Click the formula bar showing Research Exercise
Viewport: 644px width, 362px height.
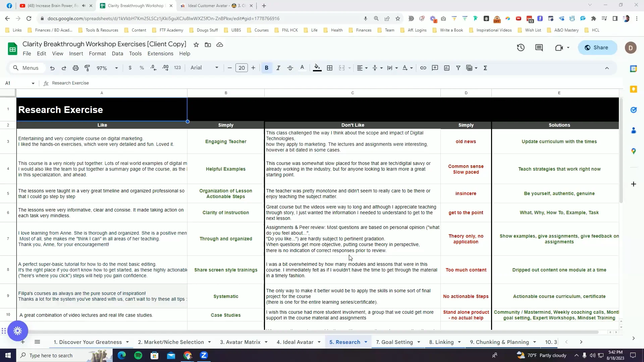(335, 83)
